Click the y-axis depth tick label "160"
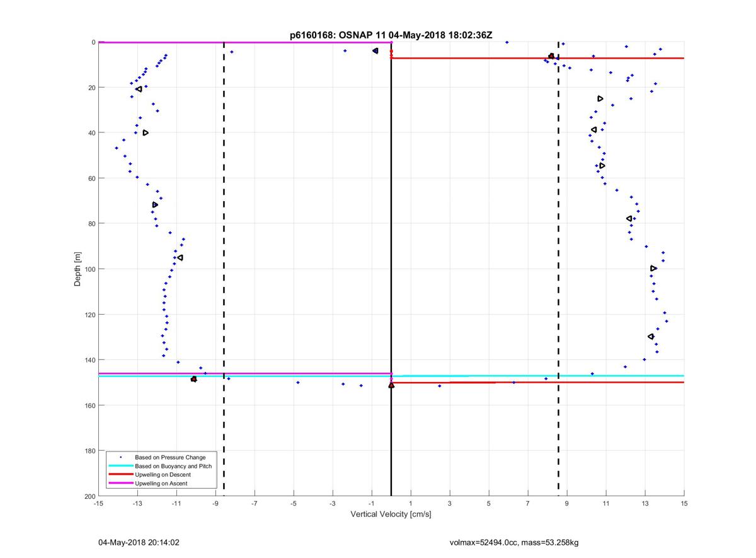The width and height of the screenshot is (756, 558). tap(89, 405)
